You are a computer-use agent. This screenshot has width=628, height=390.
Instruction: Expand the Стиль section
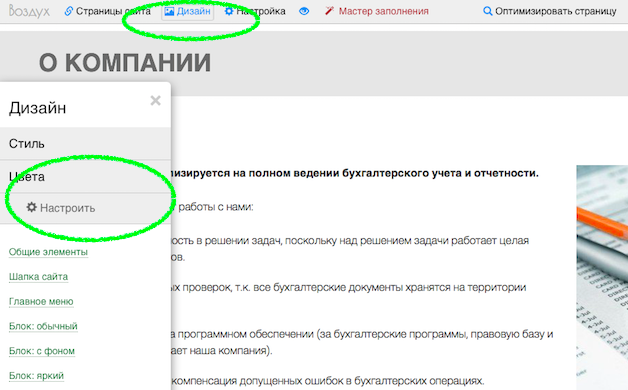click(x=85, y=143)
